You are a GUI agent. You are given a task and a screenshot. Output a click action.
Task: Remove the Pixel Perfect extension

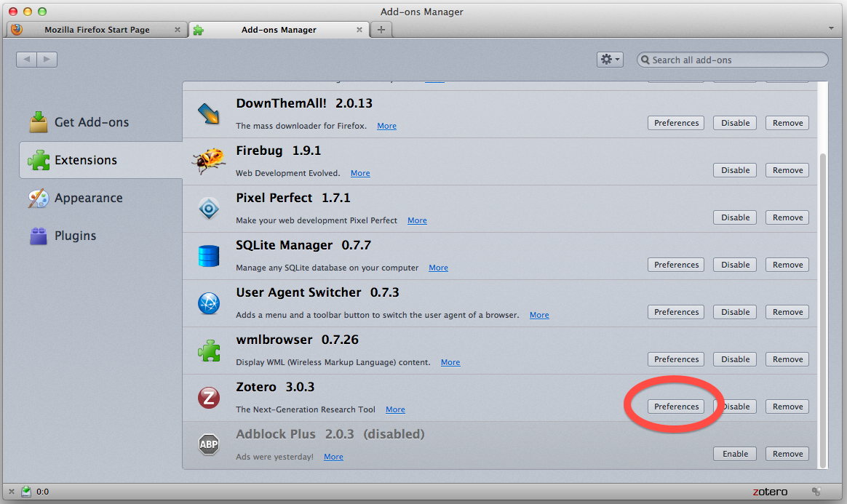point(787,217)
